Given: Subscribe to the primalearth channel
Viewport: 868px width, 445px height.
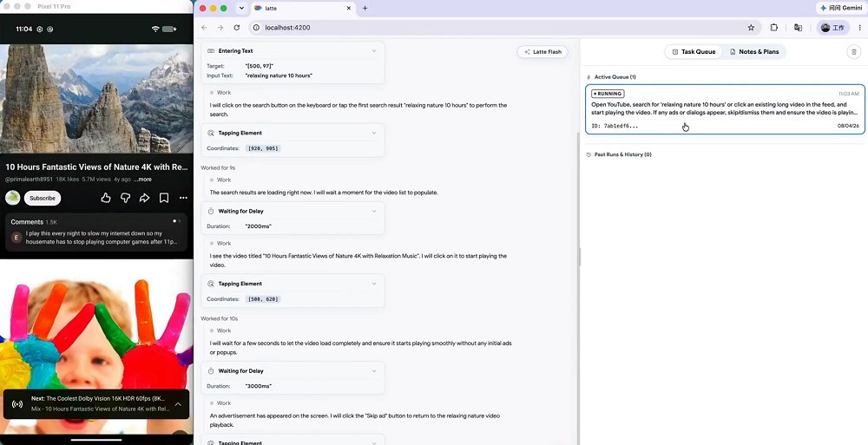Looking at the screenshot, I should [x=43, y=198].
